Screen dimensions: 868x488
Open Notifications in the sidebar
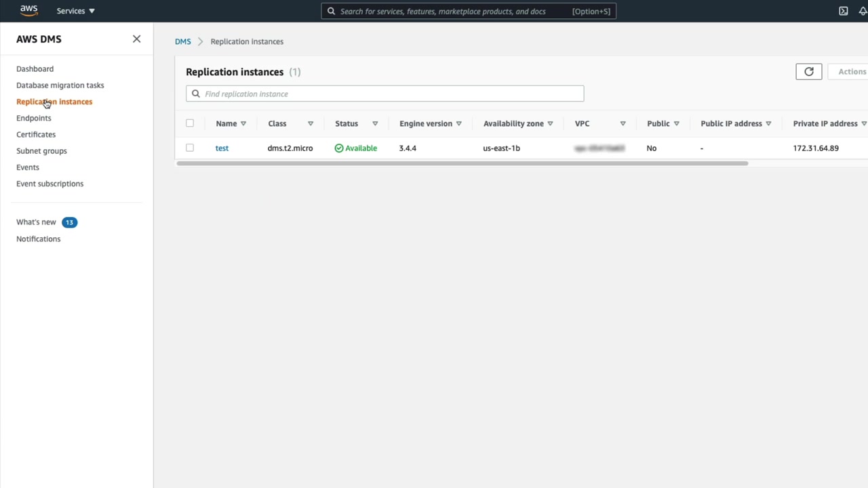point(38,239)
